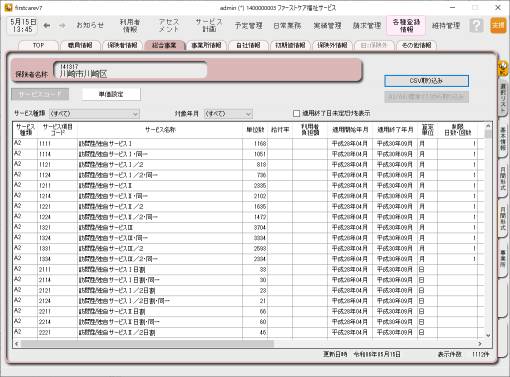The width and height of the screenshot is (510, 377).
Task: Click the 単位数 column header
Action: pyautogui.click(x=255, y=130)
